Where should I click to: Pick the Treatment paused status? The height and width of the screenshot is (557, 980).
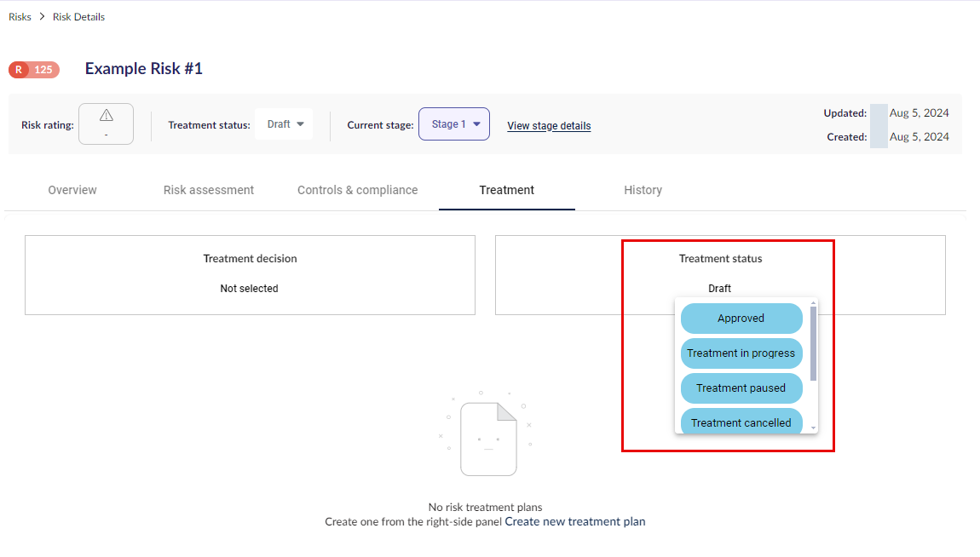pos(741,388)
